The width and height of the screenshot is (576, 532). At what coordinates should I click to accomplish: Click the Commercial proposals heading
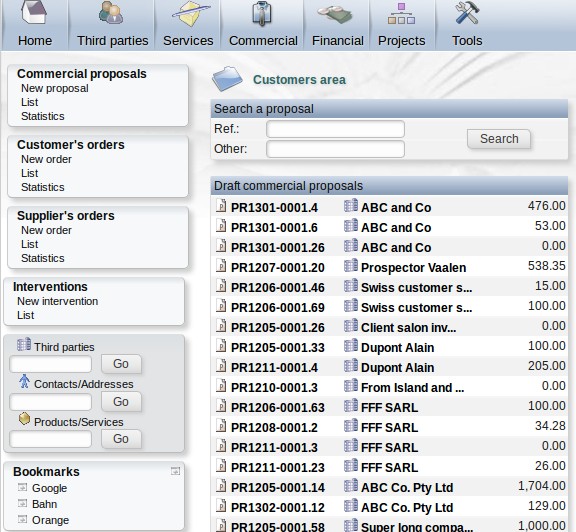[82, 74]
